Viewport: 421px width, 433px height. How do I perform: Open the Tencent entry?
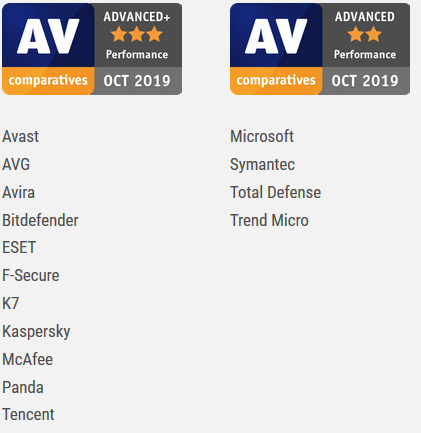coord(28,415)
